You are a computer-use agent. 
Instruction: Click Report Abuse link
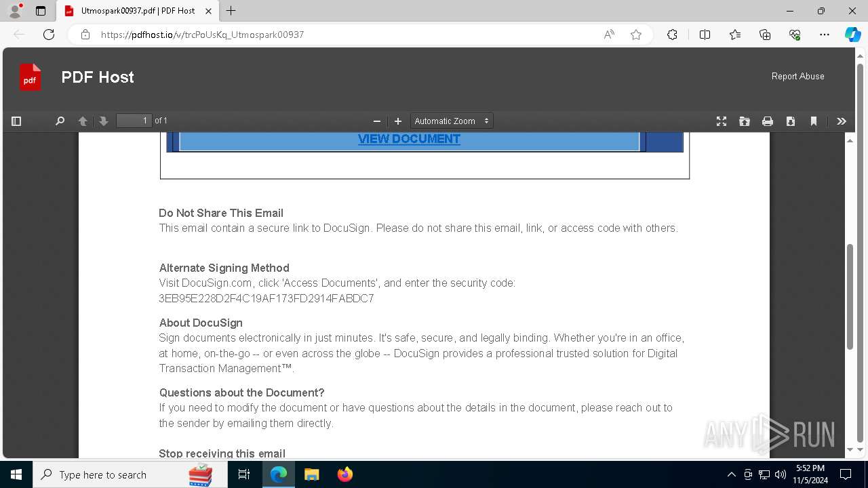tap(797, 77)
